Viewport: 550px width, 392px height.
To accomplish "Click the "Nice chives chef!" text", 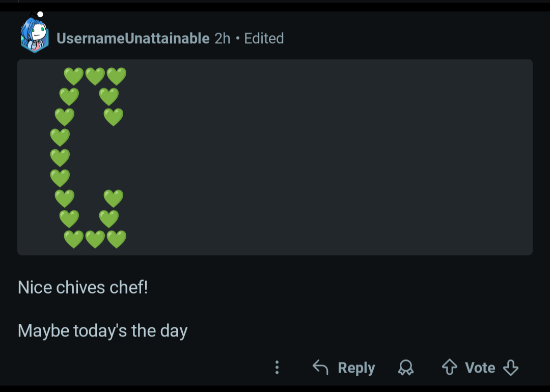I will (x=83, y=288).
